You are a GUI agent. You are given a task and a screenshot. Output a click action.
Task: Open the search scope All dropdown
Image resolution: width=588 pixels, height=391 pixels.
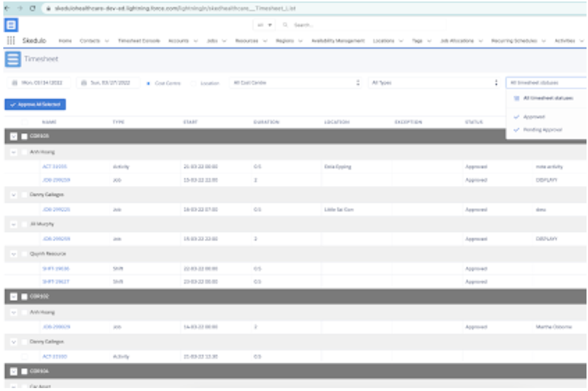click(x=264, y=25)
